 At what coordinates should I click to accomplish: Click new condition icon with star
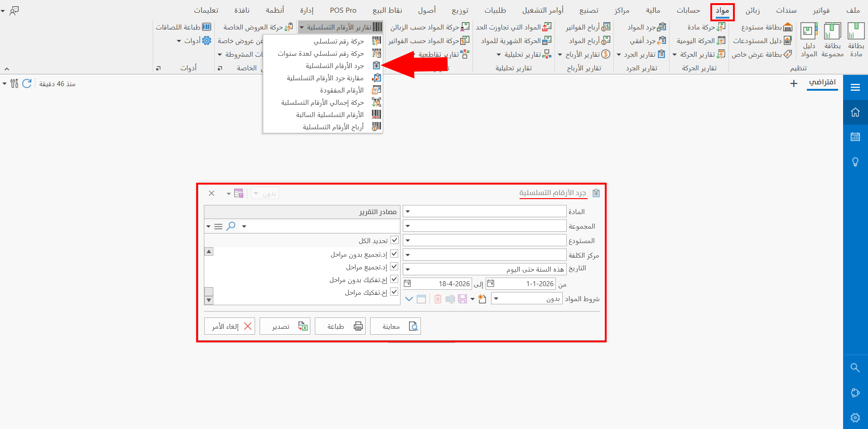click(482, 299)
